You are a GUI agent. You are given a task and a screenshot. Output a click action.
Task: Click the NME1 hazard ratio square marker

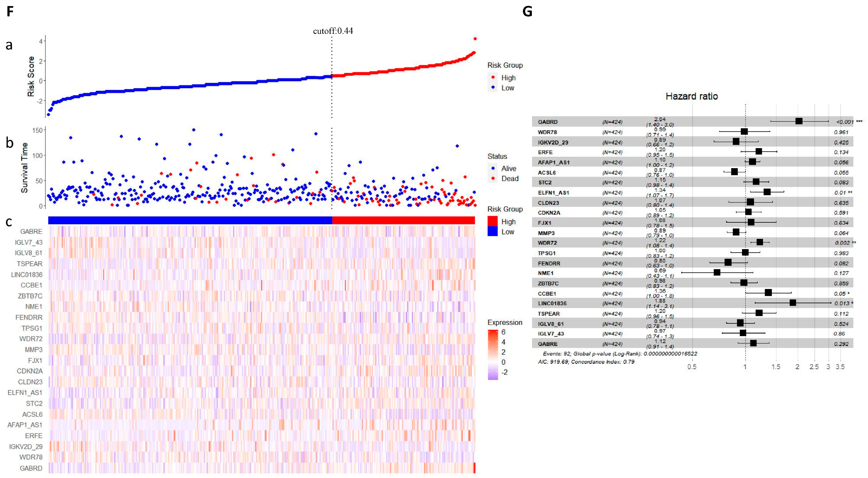point(717,272)
